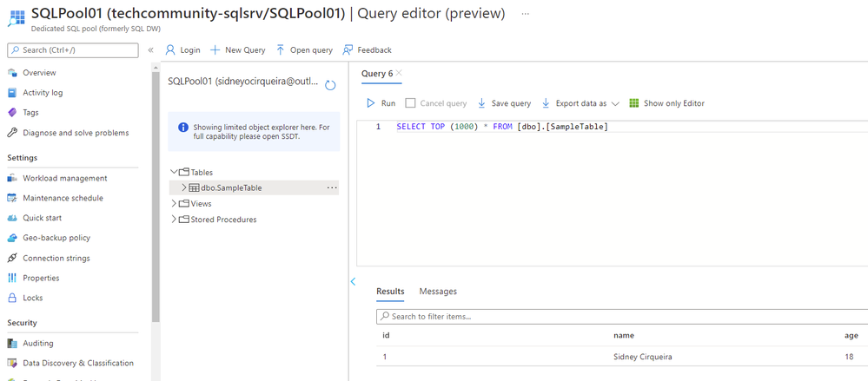The height and width of the screenshot is (381, 868).
Task: Click the age column header
Action: click(x=852, y=335)
